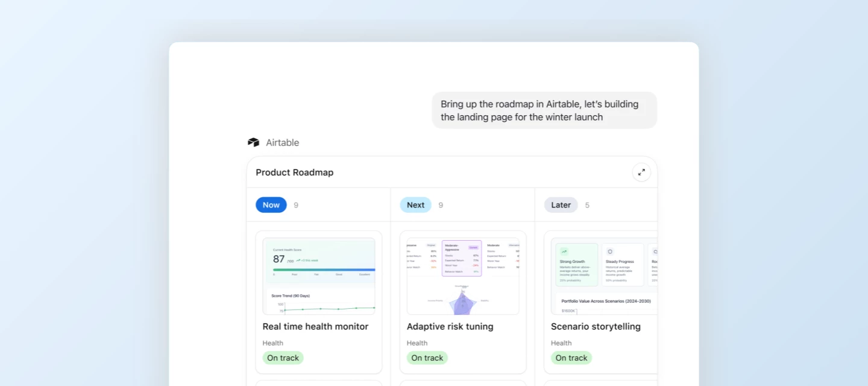Screen dimensions: 868x386
Task: Select the Later column badge
Action: click(x=561, y=205)
